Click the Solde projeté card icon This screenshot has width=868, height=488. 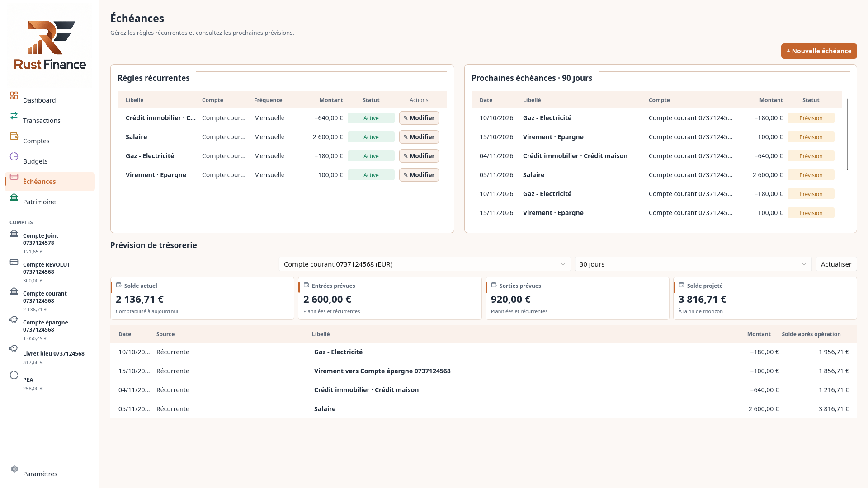pyautogui.click(x=682, y=285)
